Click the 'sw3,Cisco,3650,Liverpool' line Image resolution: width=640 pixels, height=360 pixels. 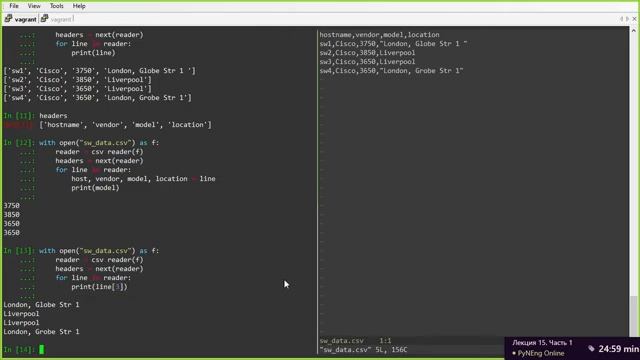pos(367,62)
